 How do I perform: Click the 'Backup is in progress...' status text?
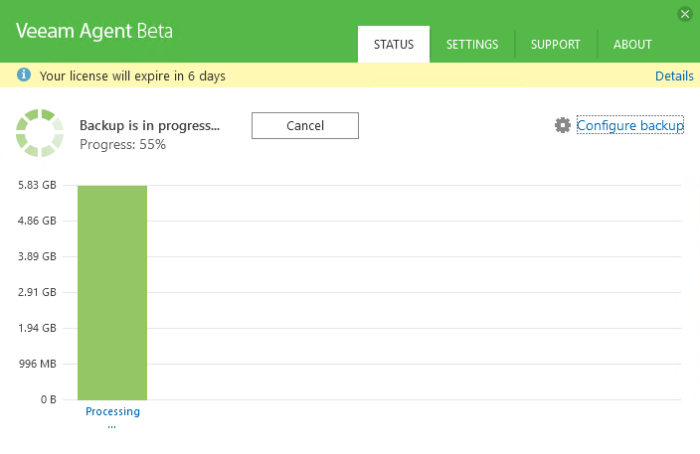(150, 125)
